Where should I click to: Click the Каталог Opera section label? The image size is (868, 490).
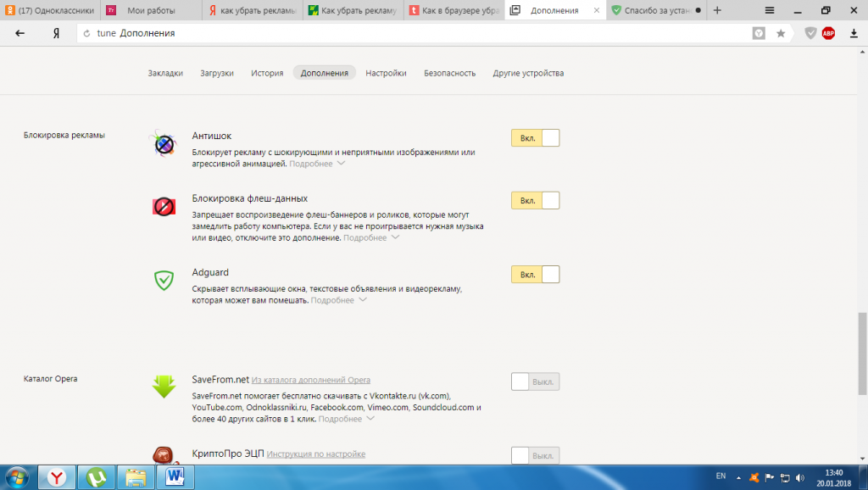coord(50,379)
